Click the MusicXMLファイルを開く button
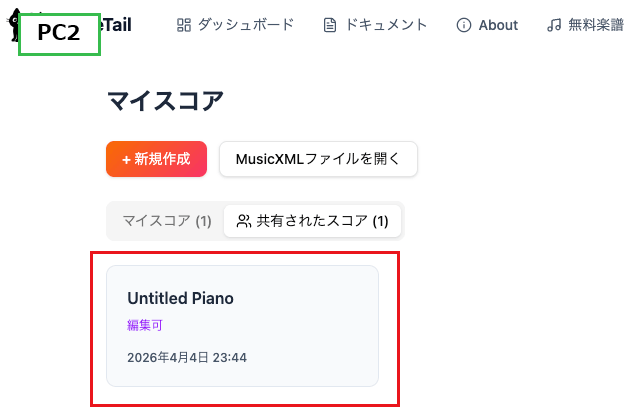 click(318, 159)
